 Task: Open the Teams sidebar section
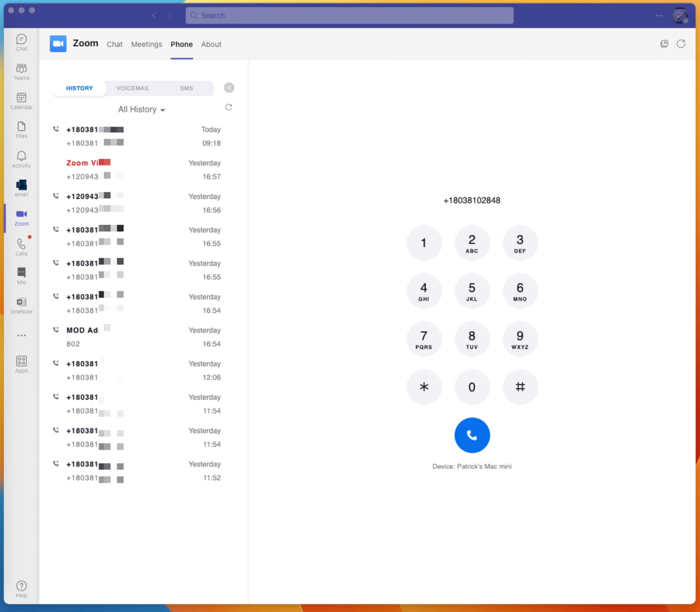pos(21,72)
